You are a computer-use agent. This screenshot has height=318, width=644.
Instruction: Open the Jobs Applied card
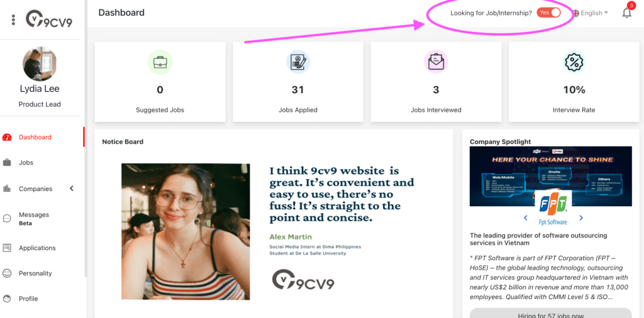(298, 82)
